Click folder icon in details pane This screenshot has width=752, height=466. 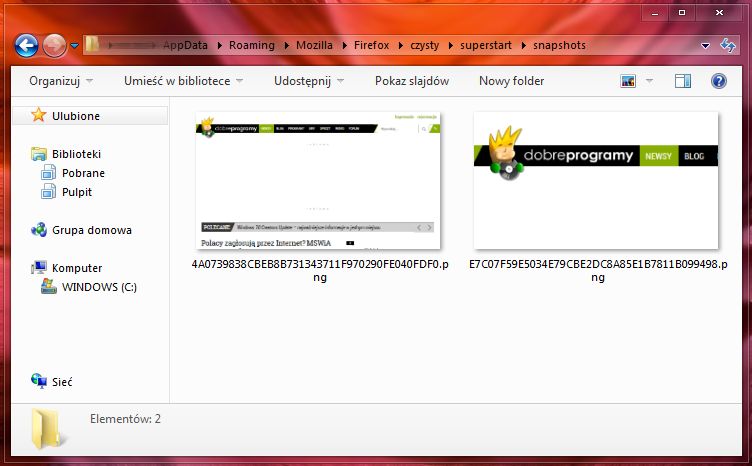[47, 429]
